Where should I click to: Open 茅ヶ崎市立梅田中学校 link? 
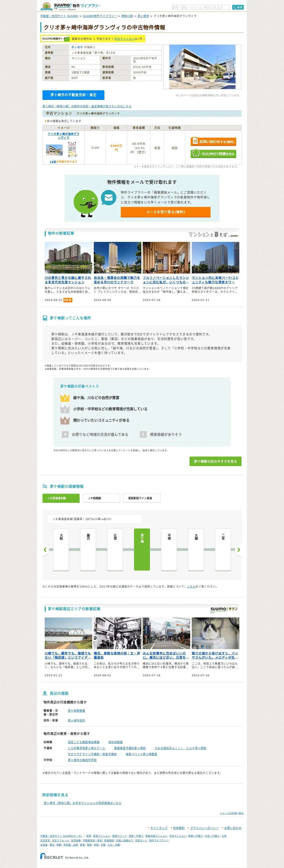pos(82,760)
